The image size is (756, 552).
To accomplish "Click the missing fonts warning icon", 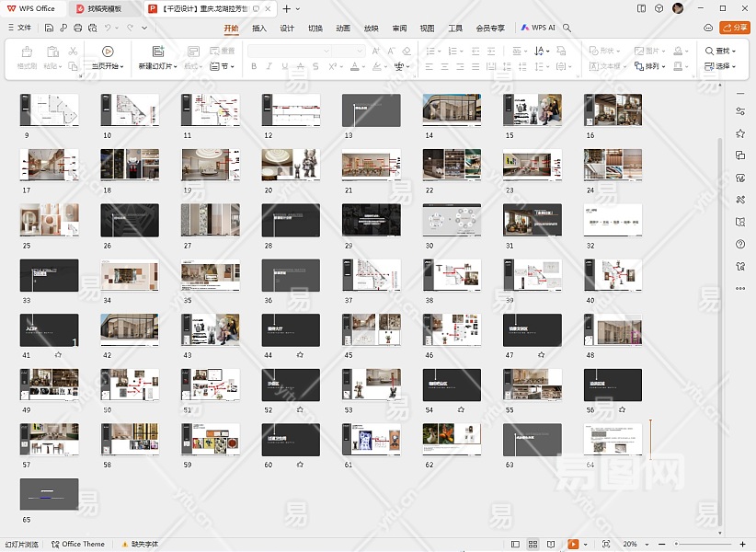I will [125, 544].
